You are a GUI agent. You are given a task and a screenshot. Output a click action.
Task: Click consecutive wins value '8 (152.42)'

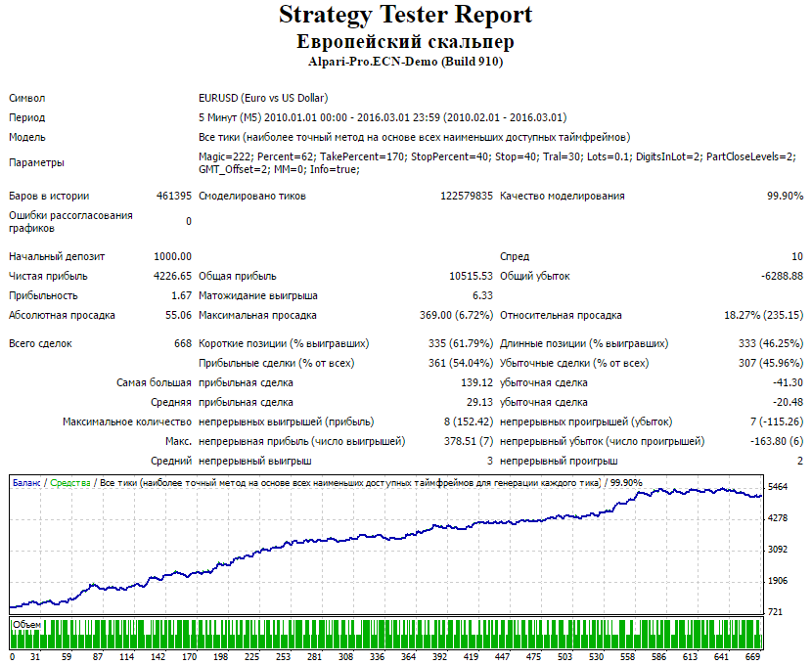(469, 421)
